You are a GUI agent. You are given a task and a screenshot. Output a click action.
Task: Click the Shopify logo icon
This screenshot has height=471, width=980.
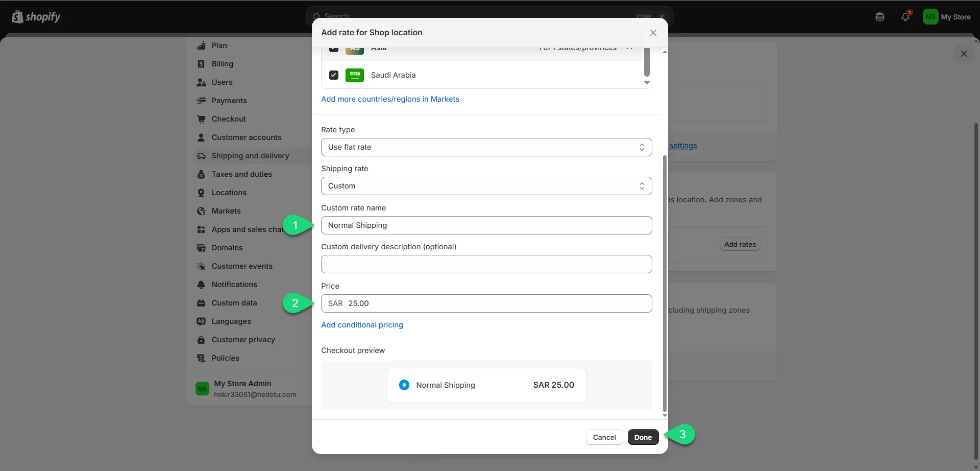[x=17, y=17]
